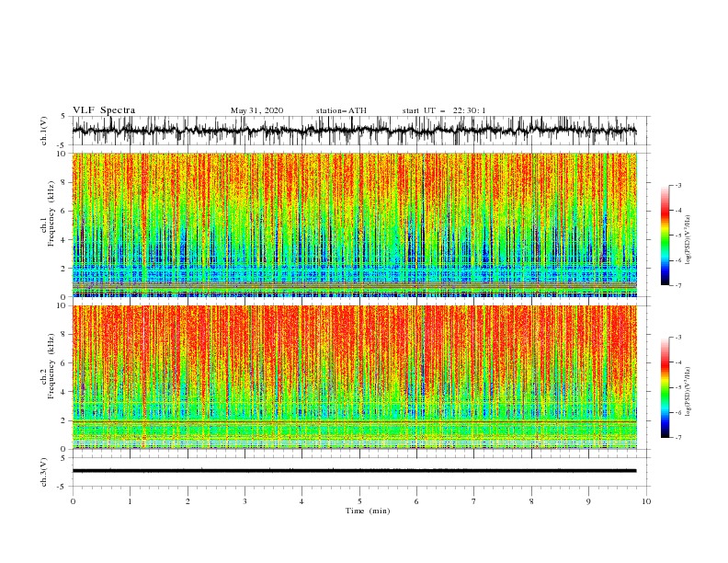
Task: Click the ch.1 voltage waveform trace
Action: coord(354,131)
